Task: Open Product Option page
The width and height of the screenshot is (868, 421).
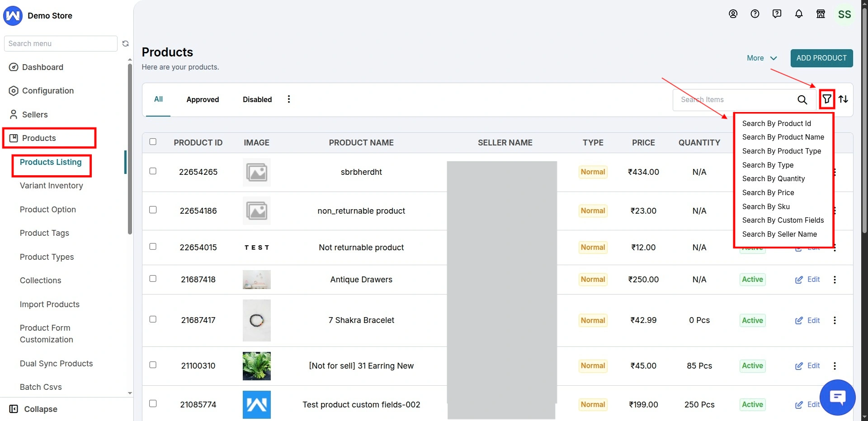Action: coord(48,210)
